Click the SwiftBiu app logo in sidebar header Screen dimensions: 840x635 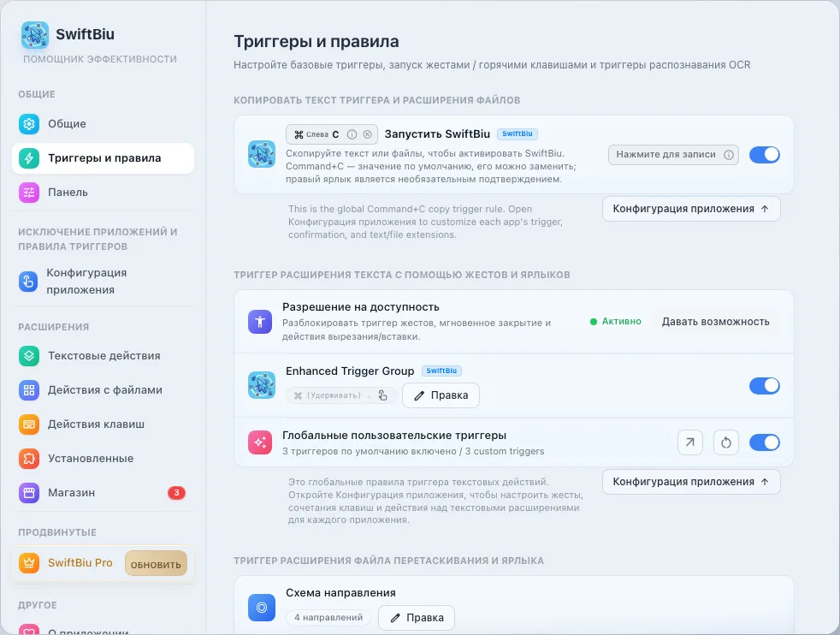(35, 35)
